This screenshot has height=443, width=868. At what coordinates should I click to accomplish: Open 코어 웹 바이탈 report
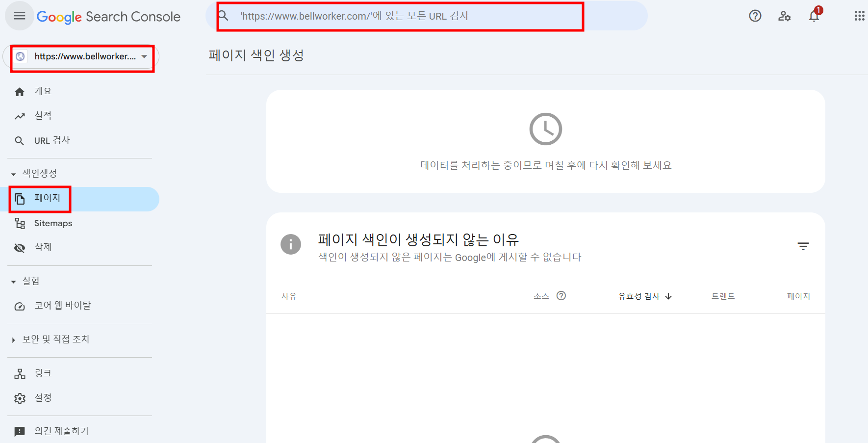tap(62, 306)
